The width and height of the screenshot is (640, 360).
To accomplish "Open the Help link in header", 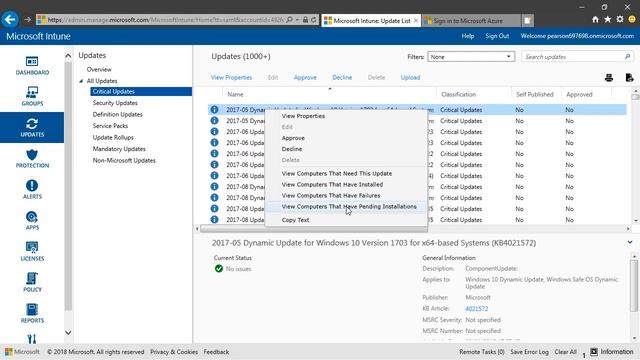I will [x=468, y=36].
